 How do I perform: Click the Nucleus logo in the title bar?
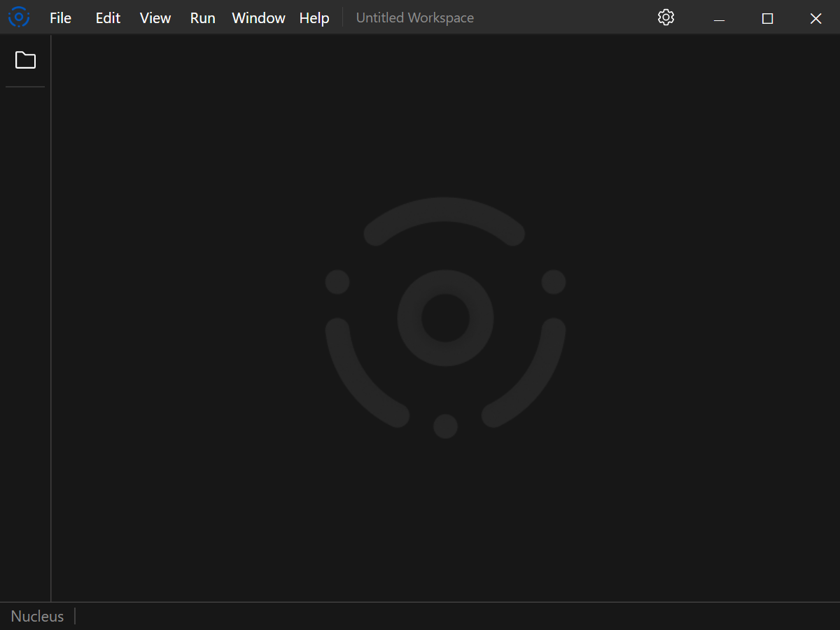tap(18, 17)
